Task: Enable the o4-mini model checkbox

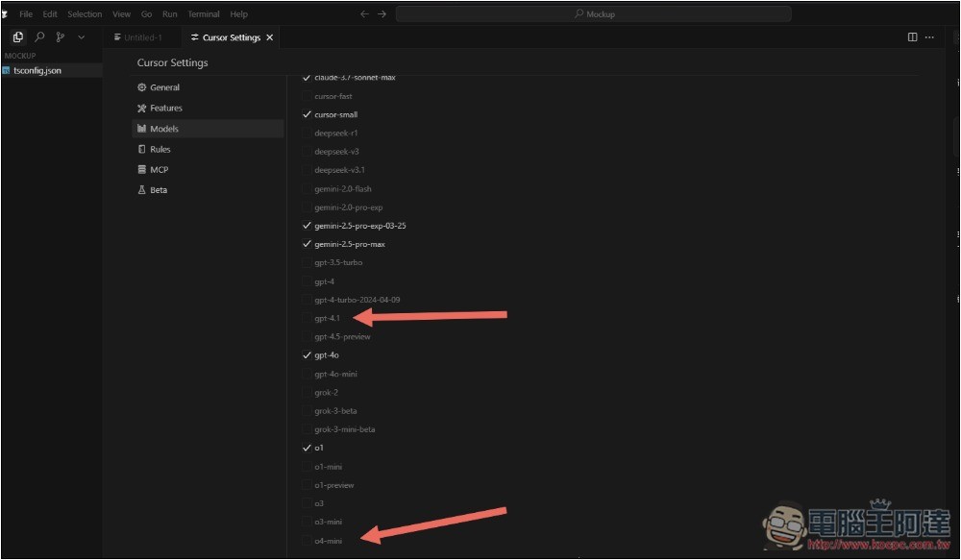Action: pos(307,541)
